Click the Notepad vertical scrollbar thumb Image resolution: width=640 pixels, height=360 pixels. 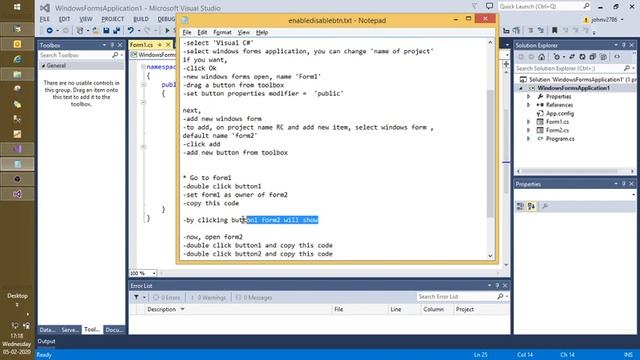(490, 153)
